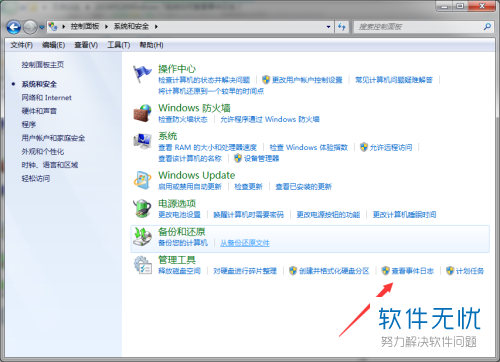Open the address bar history dropdown
Image resolution: width=500 pixels, height=362 pixels.
328,27
